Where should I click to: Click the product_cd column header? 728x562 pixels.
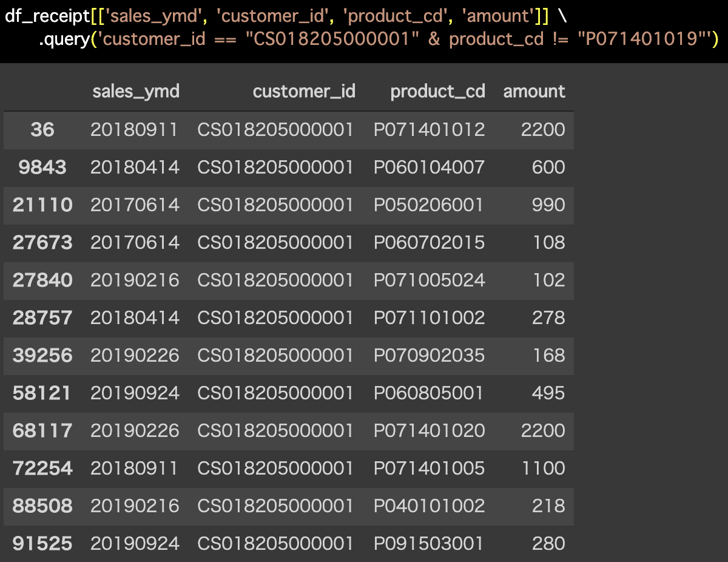click(x=437, y=92)
